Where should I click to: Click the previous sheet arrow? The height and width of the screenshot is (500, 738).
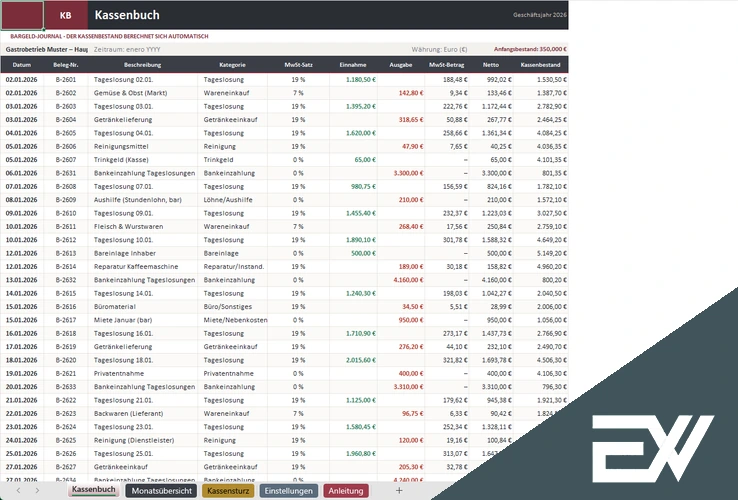click(18, 491)
